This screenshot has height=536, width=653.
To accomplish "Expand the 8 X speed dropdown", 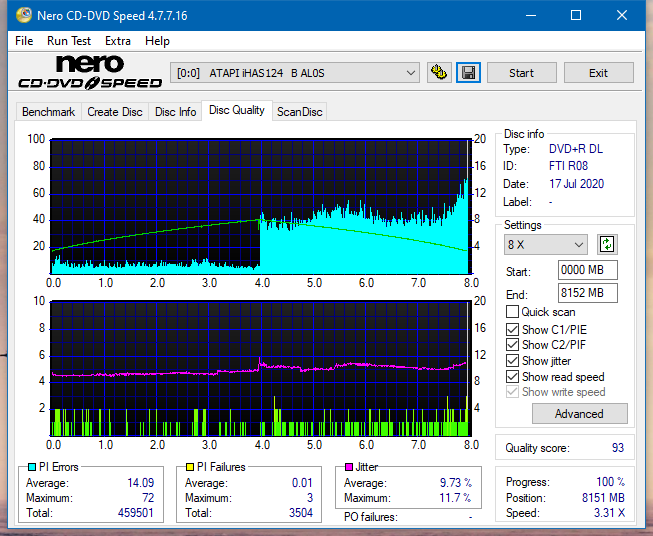I will tap(546, 244).
